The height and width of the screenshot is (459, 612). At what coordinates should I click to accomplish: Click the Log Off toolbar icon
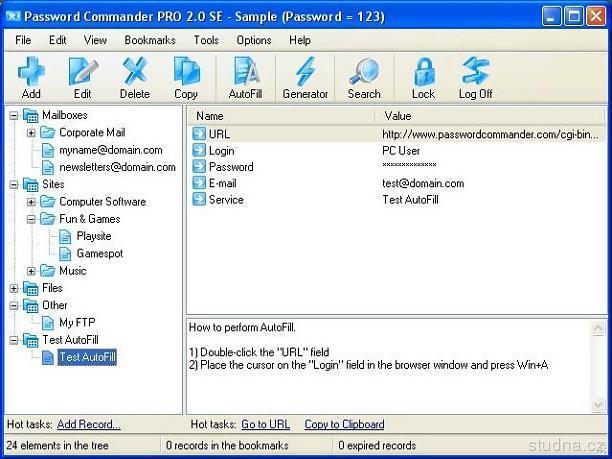[475, 77]
